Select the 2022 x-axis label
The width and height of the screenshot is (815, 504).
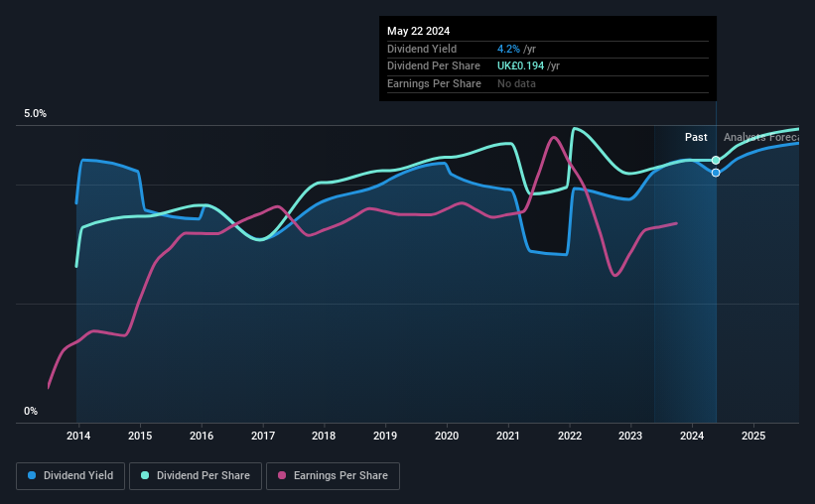click(x=570, y=436)
